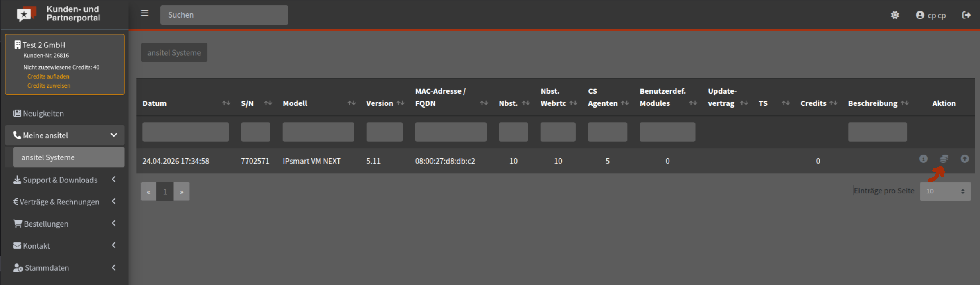Assign credits via the coins icon in the row
This screenshot has width=980, height=285.
point(944,159)
